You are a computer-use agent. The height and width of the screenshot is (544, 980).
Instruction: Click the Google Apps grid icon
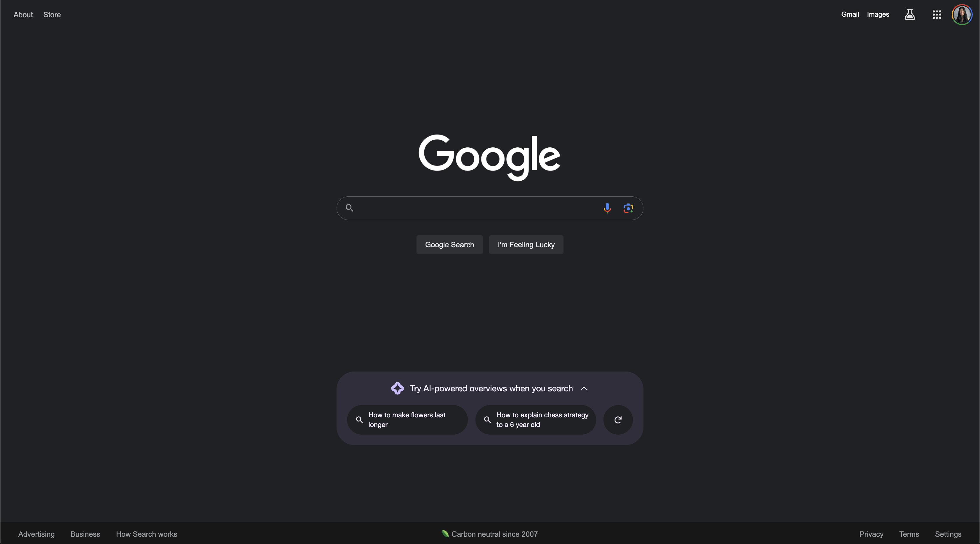[x=937, y=14]
